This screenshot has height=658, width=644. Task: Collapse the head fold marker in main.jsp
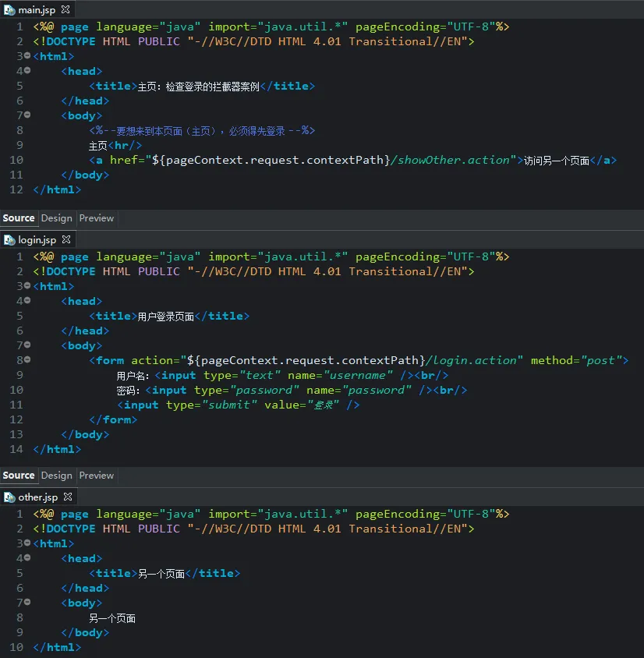27,71
